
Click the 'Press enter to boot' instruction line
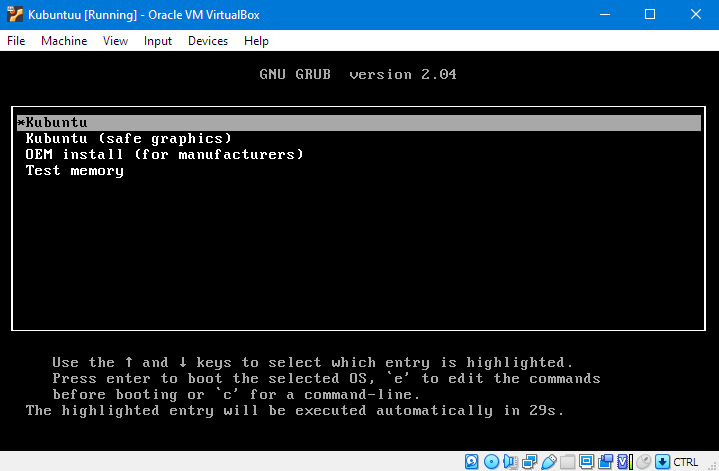click(326, 378)
